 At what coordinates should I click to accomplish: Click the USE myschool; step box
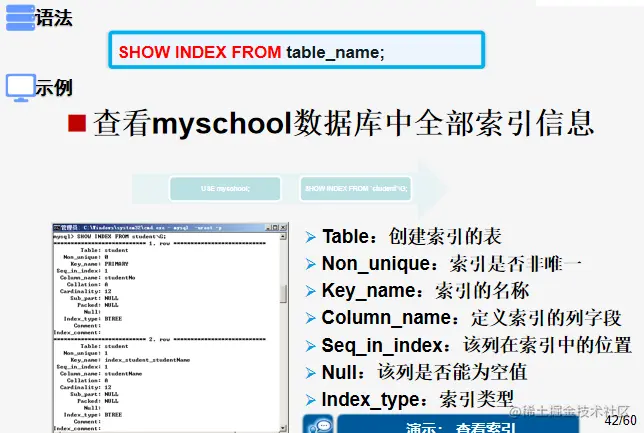click(x=225, y=189)
